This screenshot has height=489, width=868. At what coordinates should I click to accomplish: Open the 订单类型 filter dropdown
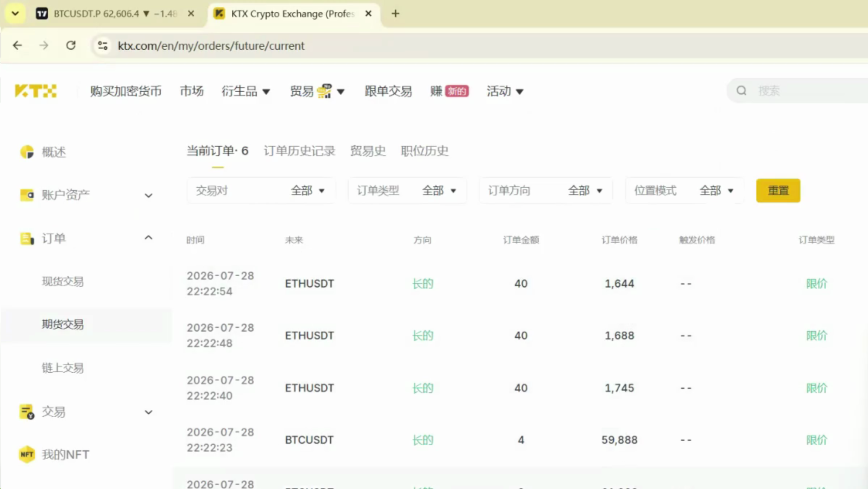point(407,191)
